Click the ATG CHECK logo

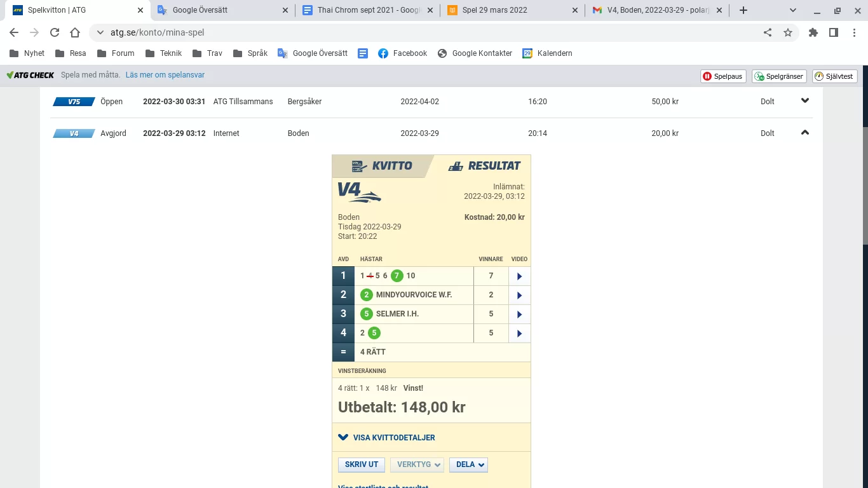click(30, 74)
